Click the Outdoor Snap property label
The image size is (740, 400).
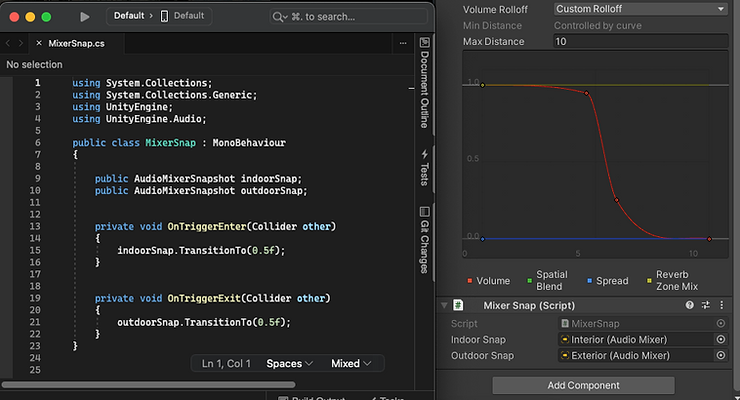click(x=482, y=356)
